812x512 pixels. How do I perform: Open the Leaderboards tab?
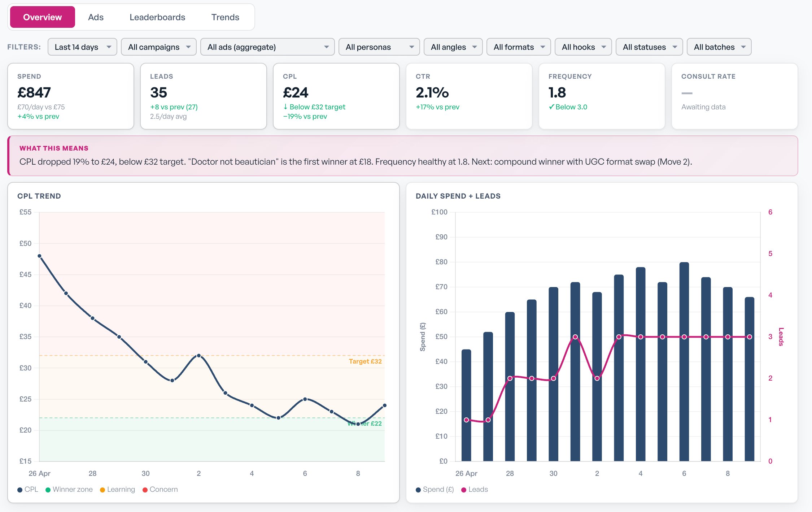(157, 17)
